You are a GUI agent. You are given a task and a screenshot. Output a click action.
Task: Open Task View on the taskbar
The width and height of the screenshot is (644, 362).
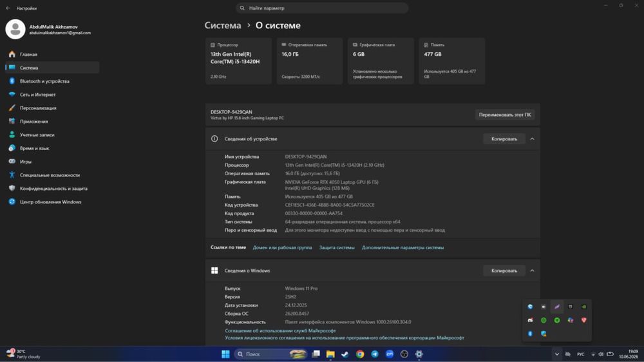316,354
